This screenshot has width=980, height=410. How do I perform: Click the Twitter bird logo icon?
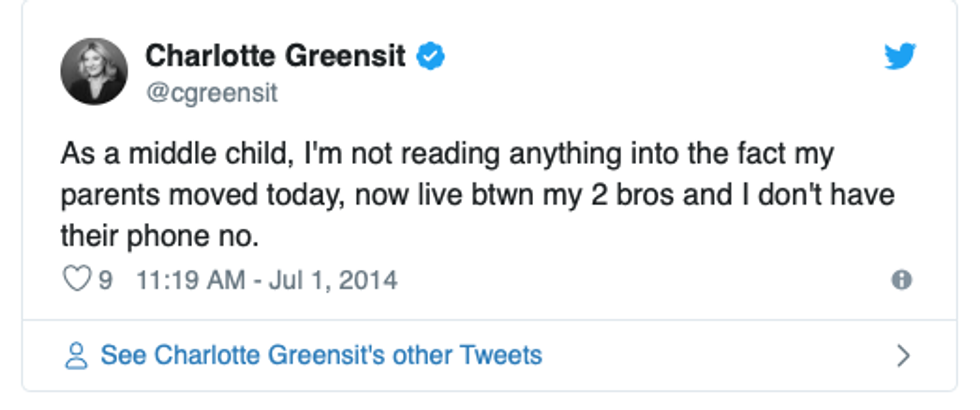(900, 58)
